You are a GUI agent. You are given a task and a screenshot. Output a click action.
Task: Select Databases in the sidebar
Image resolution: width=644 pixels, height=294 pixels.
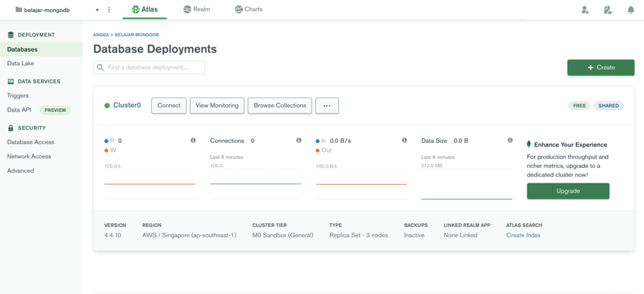[x=41, y=49]
